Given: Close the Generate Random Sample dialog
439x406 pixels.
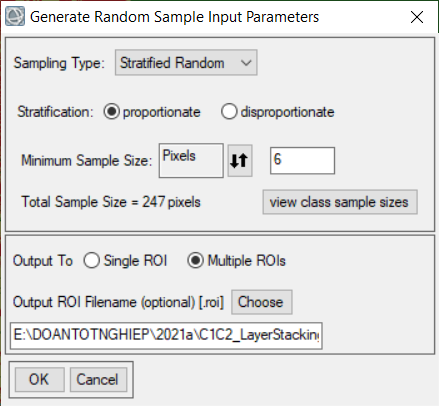Looking at the screenshot, I should 417,17.
